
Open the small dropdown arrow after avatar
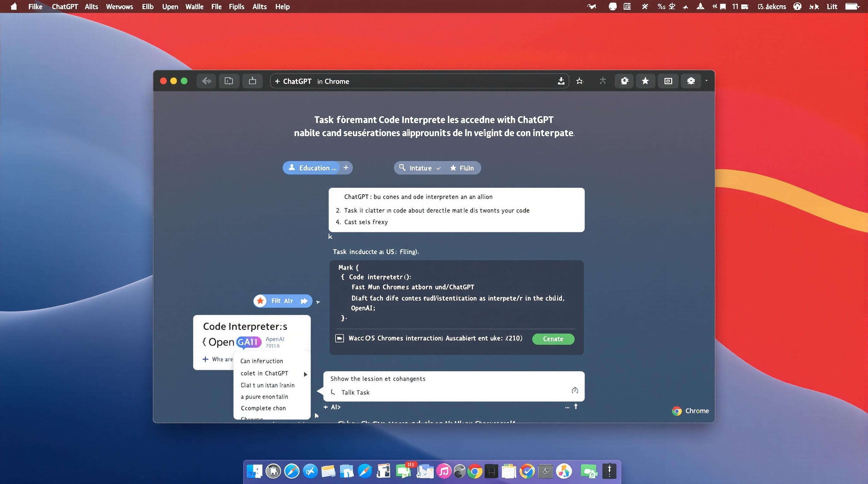click(707, 81)
